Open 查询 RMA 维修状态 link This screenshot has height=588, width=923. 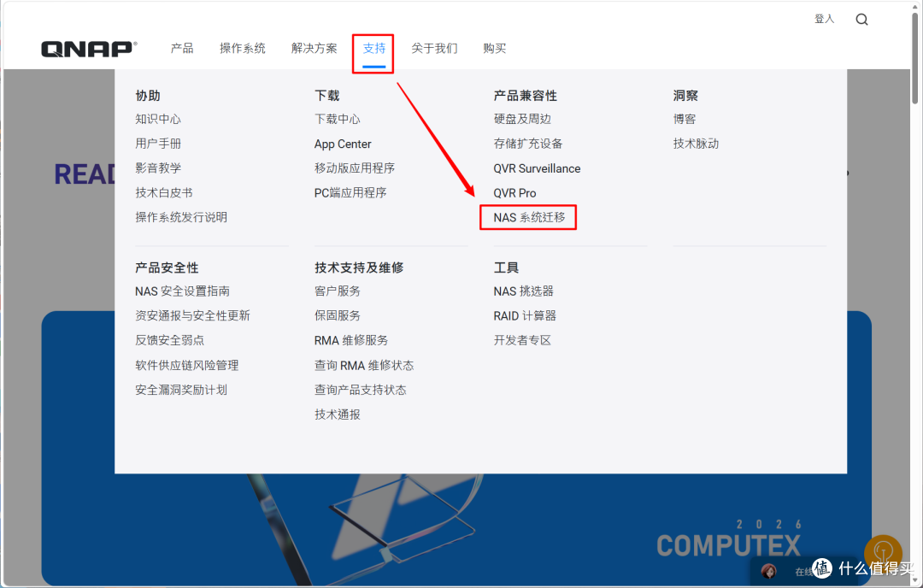pos(364,366)
